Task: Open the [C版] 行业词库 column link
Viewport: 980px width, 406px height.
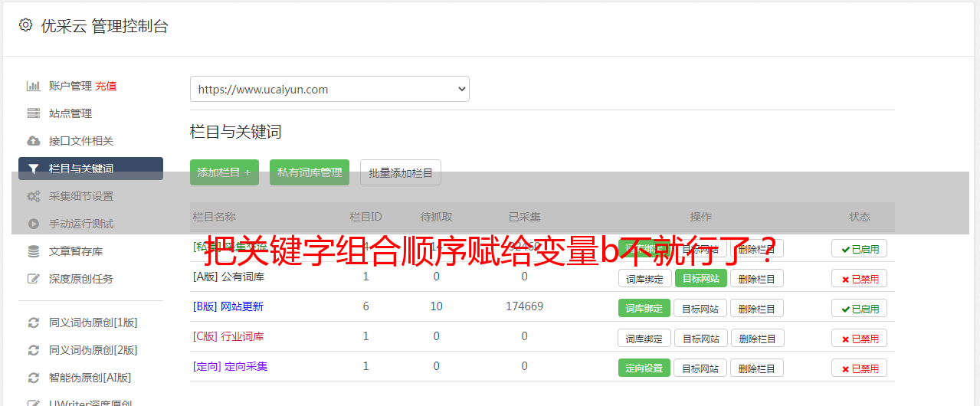Action: (228, 336)
